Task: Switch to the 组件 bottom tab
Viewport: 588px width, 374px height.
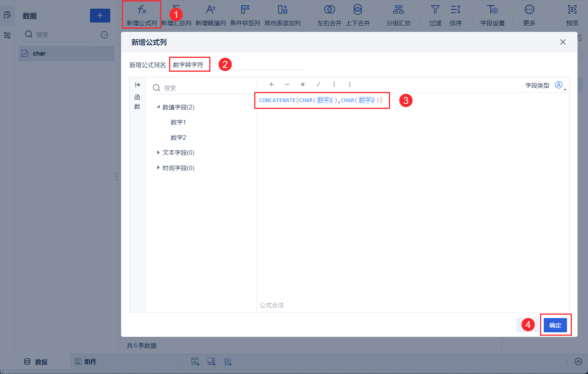Action: click(x=86, y=362)
